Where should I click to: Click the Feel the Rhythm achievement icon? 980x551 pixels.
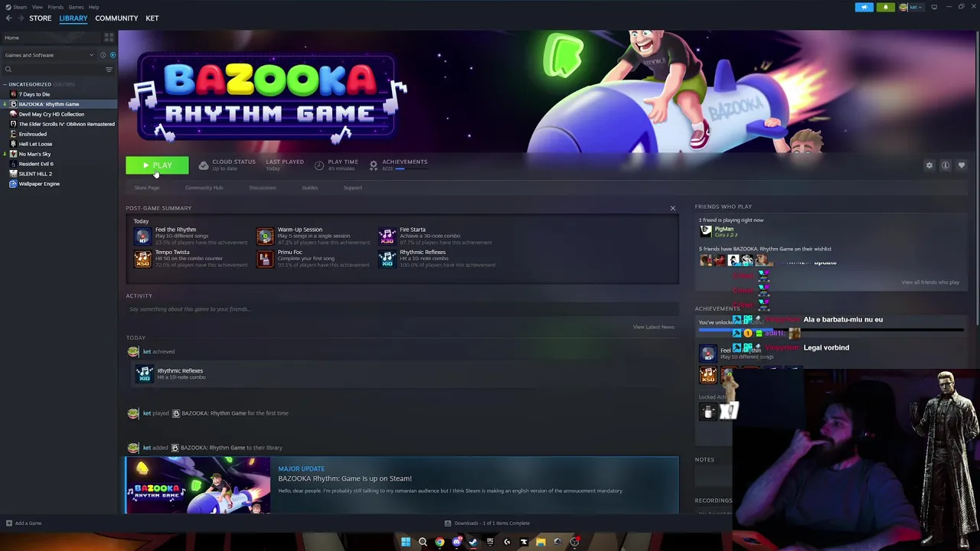[x=142, y=236]
